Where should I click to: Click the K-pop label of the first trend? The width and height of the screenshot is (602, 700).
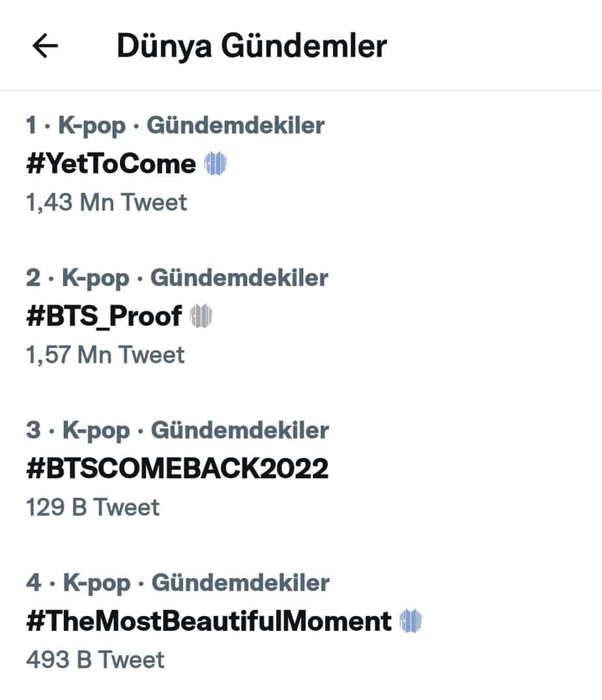pos(92,125)
